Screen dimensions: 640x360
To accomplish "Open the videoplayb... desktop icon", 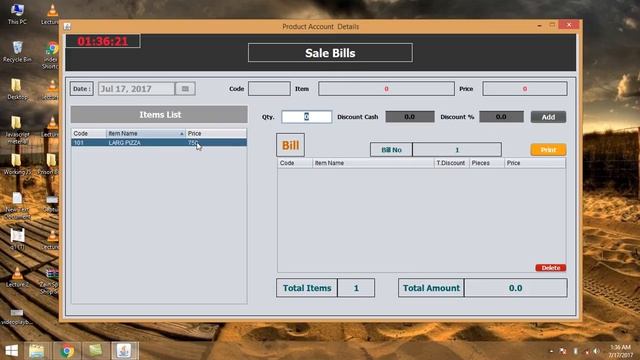I will coord(17,317).
